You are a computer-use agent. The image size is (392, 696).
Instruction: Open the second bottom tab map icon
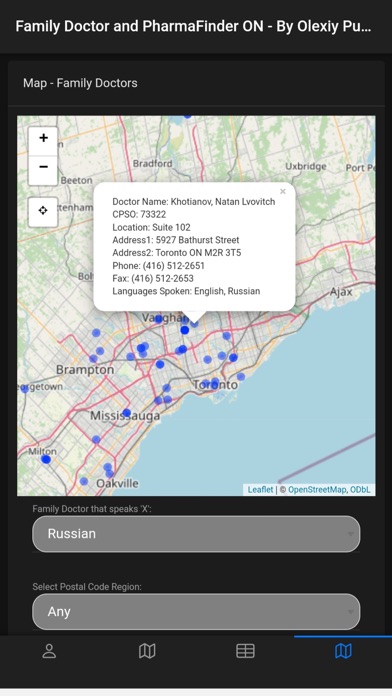point(147,651)
